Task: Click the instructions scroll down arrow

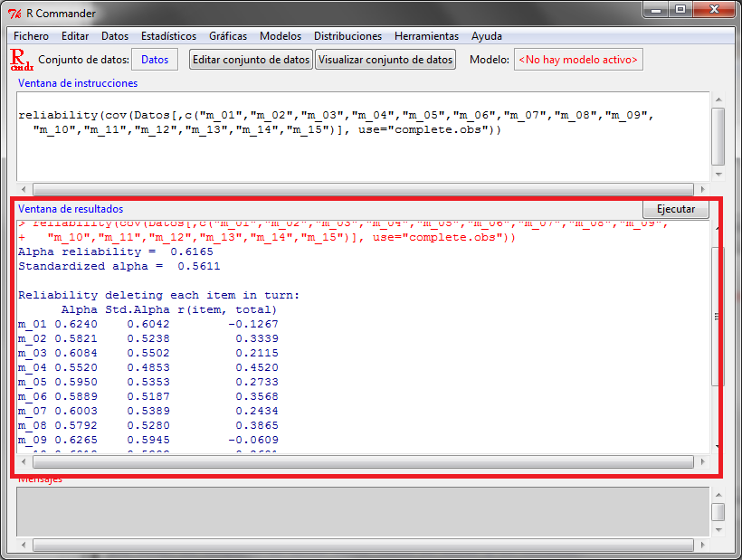Action: [718, 175]
